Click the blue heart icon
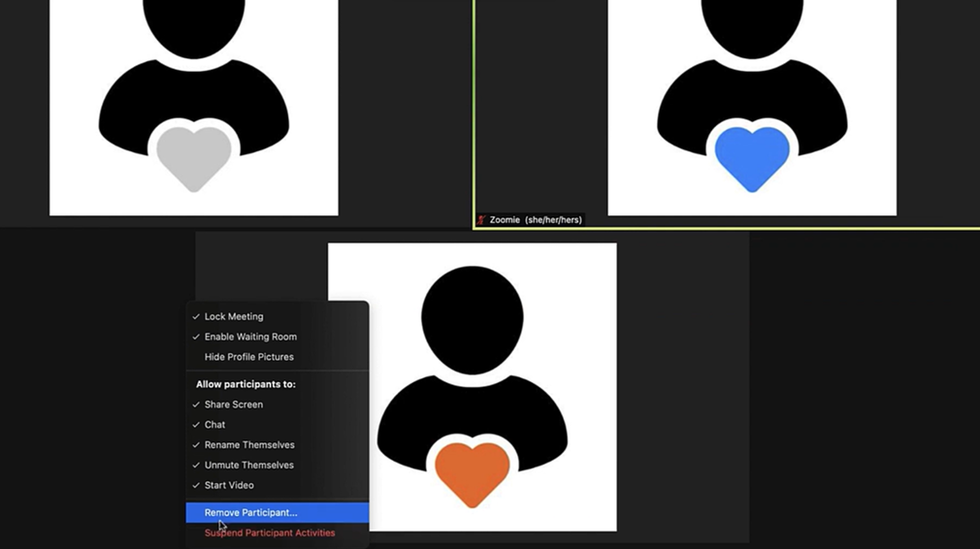This screenshot has height=549, width=980. coord(751,157)
